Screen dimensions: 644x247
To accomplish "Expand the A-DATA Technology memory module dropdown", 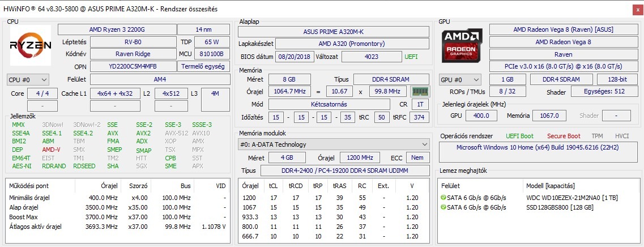I will [x=334, y=144].
